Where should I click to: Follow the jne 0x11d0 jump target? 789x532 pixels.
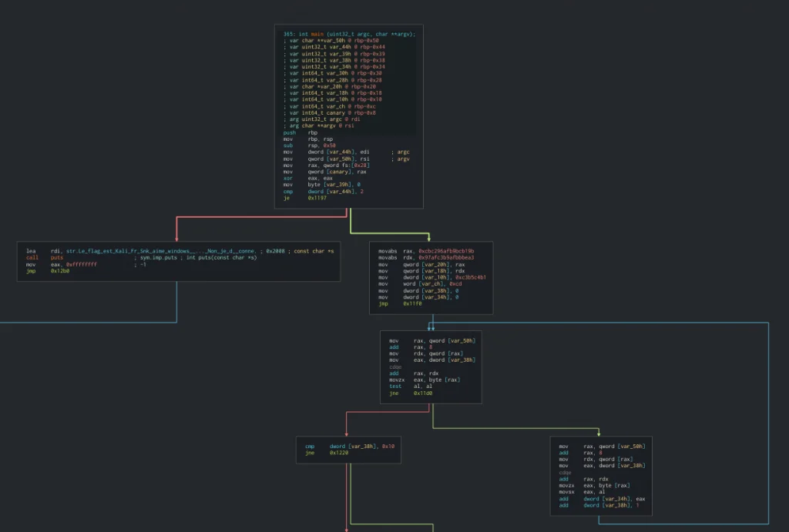(424, 393)
